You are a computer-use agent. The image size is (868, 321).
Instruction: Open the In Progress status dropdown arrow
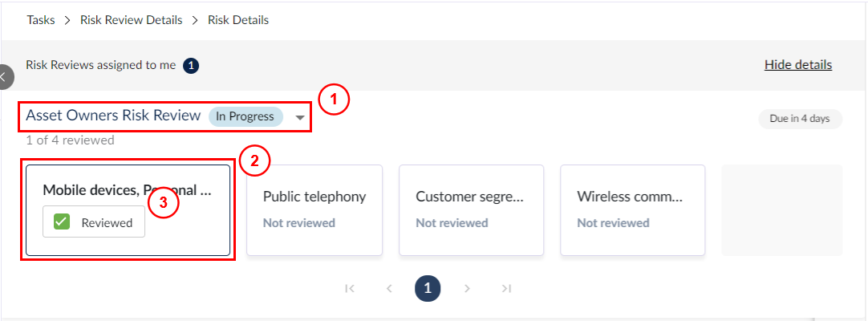pyautogui.click(x=300, y=117)
